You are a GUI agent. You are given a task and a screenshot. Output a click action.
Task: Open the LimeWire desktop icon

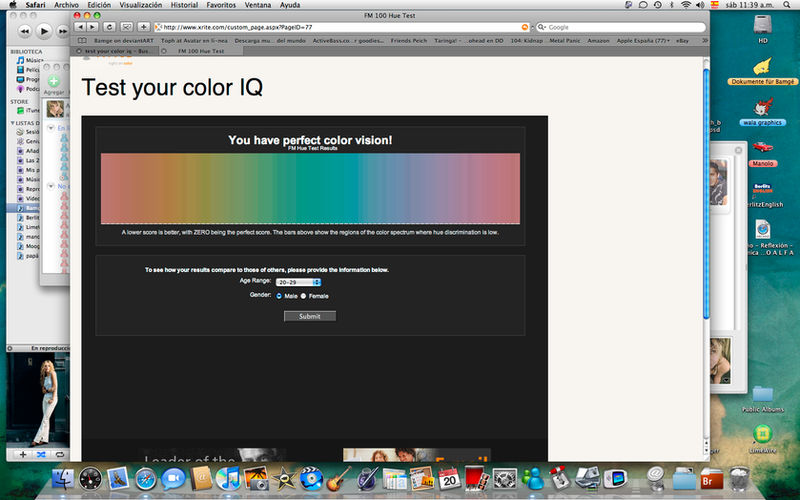coord(763,435)
